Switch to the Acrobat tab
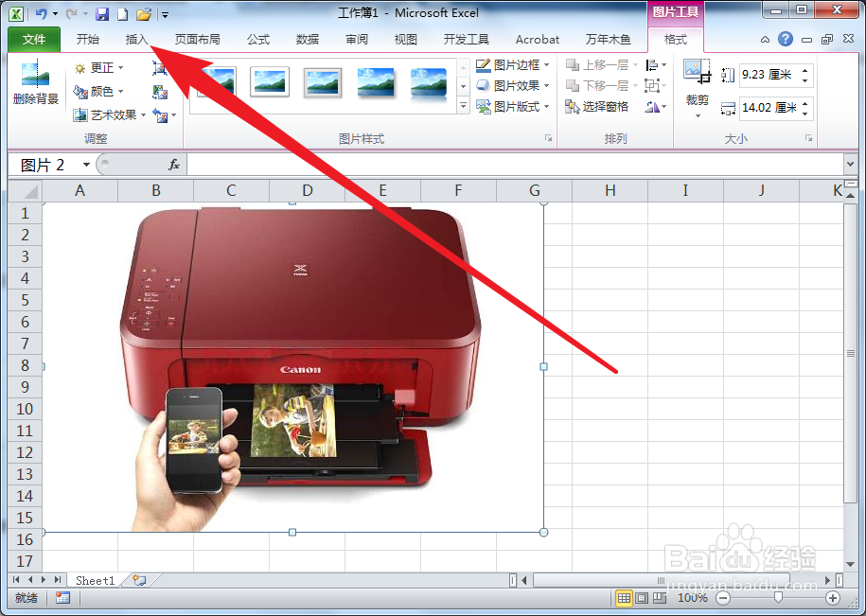The width and height of the screenshot is (866, 616). click(x=538, y=39)
